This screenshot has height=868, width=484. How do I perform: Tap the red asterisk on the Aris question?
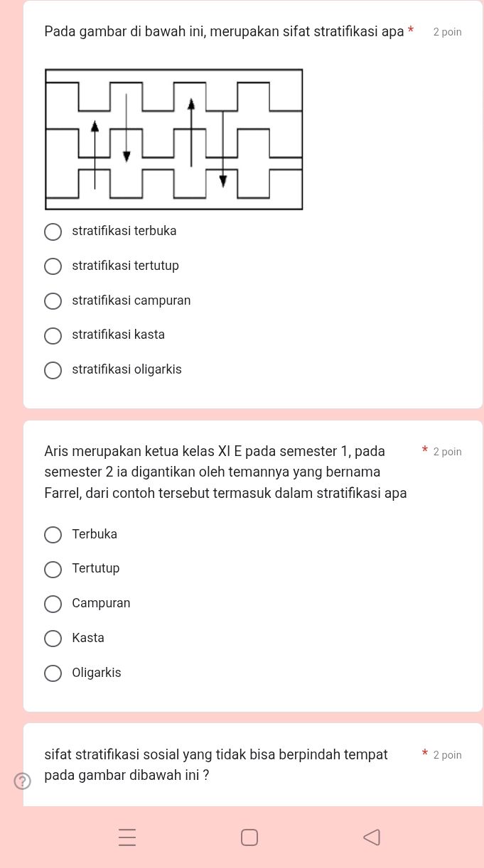click(424, 450)
